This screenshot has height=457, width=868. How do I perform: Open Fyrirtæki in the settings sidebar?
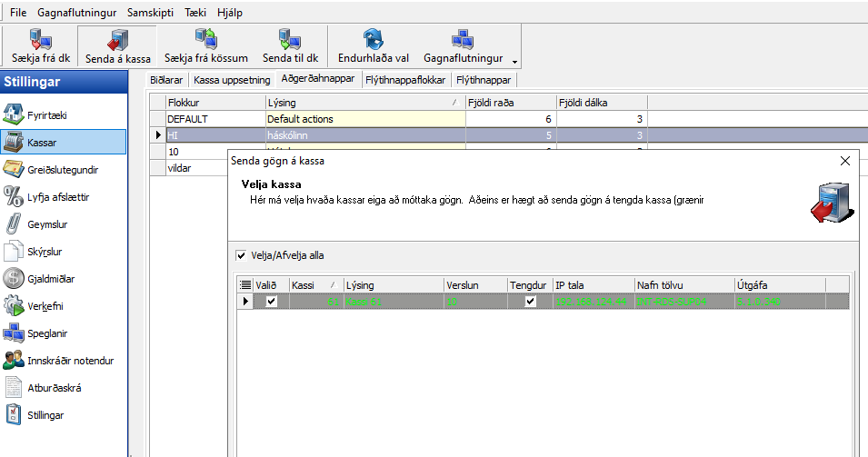46,115
